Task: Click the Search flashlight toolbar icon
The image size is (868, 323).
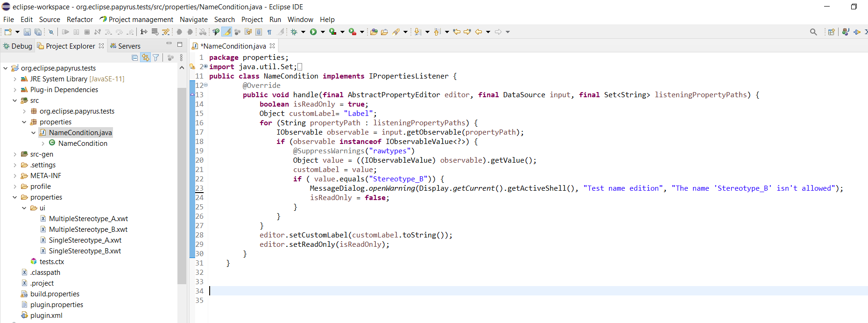Action: point(396,32)
